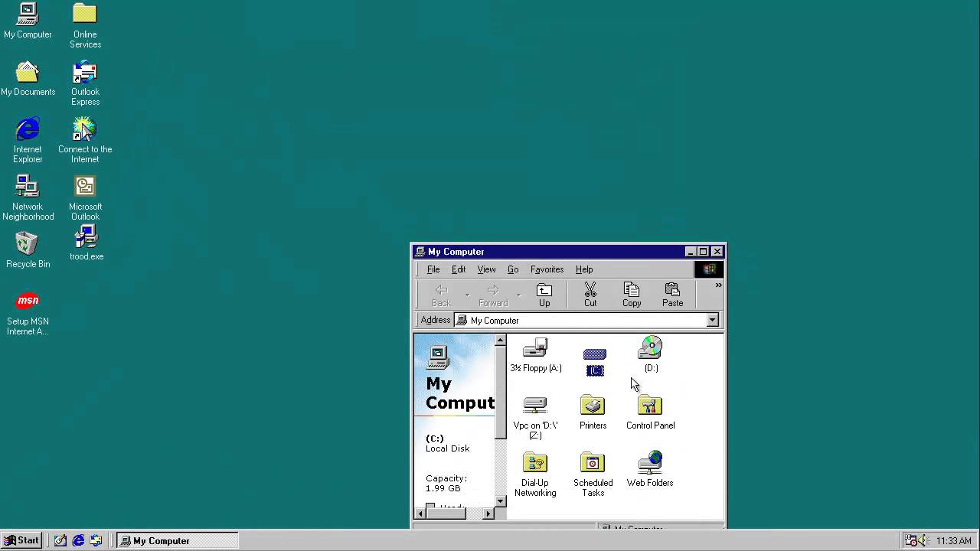Screen dimensions: 980x551
Task: Open the Edit menu
Action: pos(459,269)
